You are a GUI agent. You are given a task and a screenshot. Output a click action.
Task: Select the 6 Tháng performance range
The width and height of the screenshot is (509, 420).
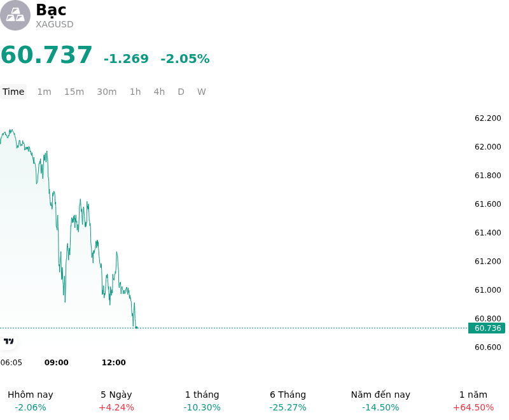click(x=288, y=401)
